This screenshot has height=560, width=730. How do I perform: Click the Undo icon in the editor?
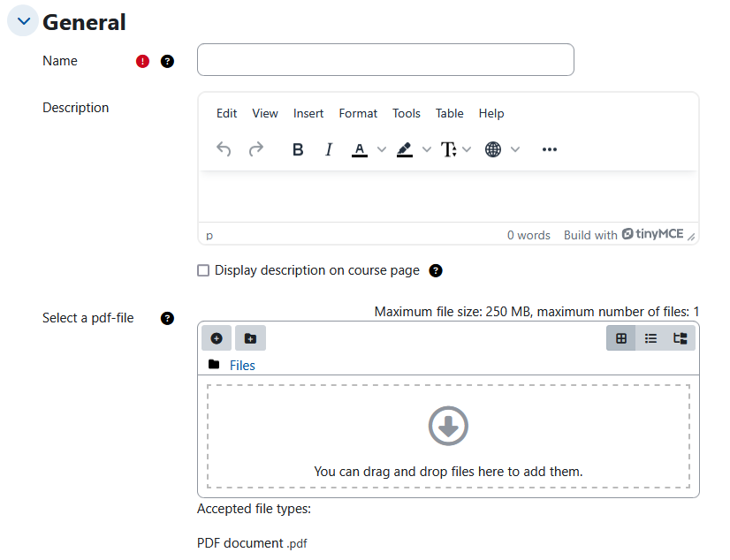pyautogui.click(x=224, y=149)
